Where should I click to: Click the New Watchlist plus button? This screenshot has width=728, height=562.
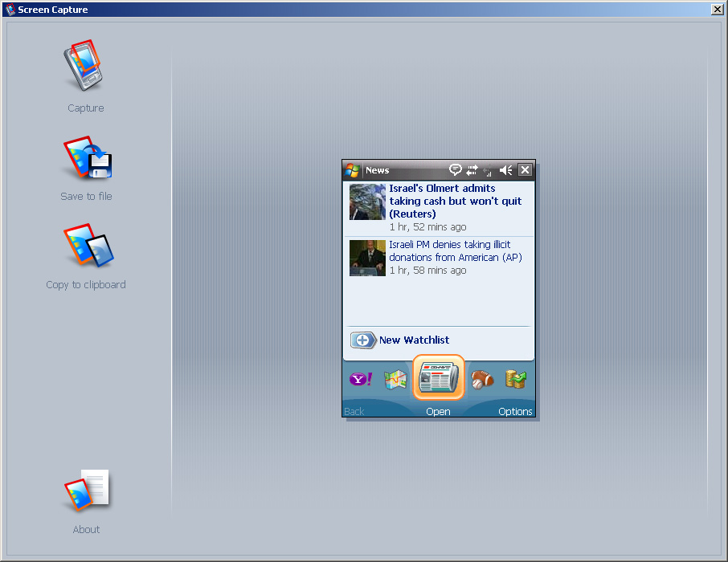(363, 340)
